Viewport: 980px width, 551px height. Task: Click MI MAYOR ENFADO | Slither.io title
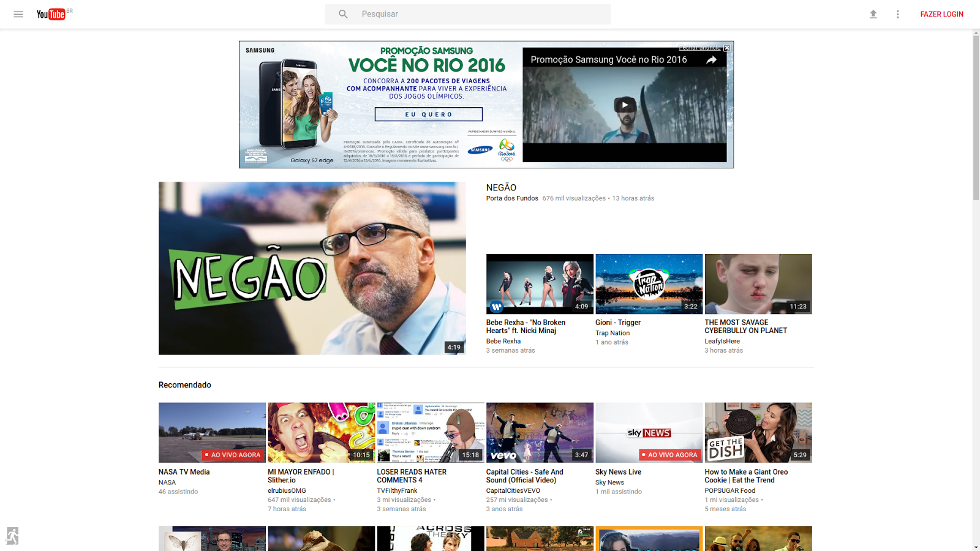pyautogui.click(x=301, y=476)
